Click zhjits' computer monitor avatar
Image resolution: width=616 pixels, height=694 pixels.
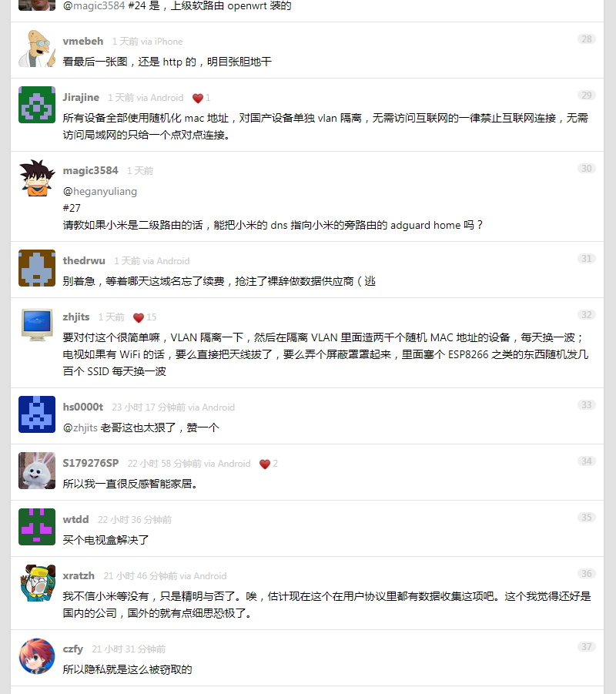(x=37, y=324)
